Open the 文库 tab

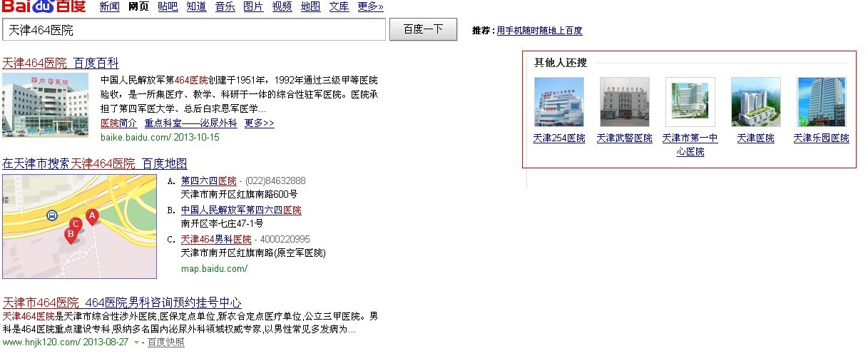coord(339,6)
